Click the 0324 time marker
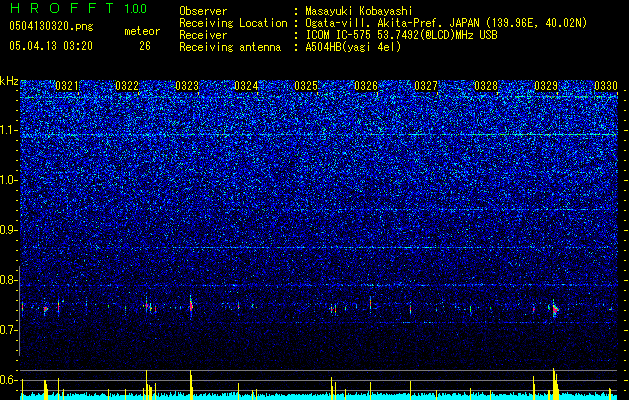The width and height of the screenshot is (629, 400). (x=246, y=86)
